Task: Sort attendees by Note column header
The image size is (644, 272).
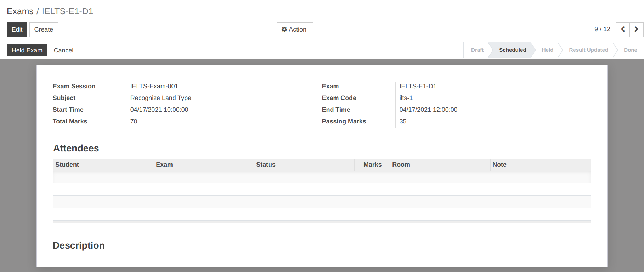Action: point(540,165)
